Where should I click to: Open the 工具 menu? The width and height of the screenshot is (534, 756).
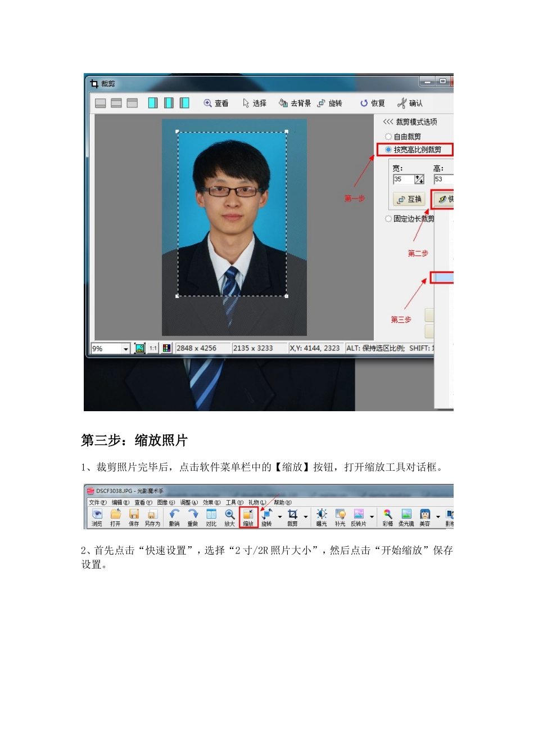pos(234,502)
